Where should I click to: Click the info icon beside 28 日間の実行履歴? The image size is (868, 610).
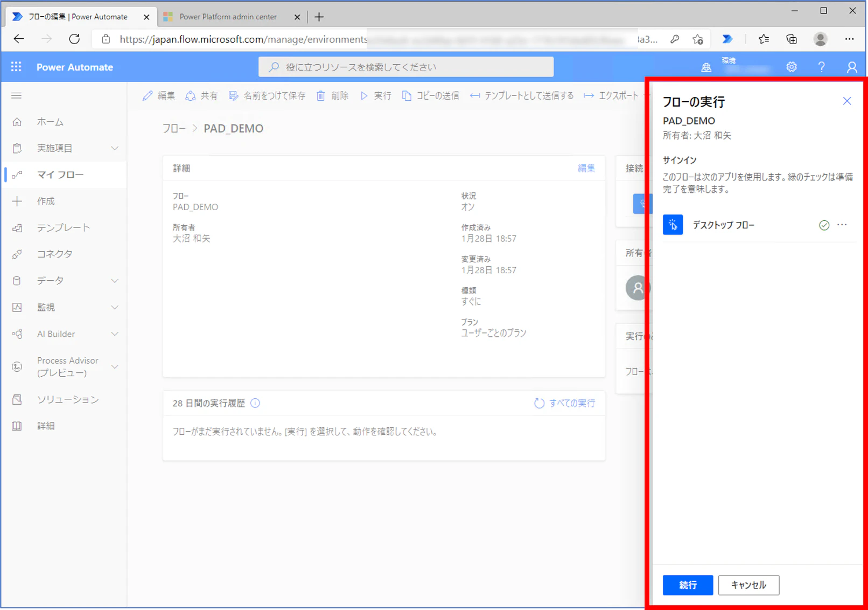tap(255, 403)
